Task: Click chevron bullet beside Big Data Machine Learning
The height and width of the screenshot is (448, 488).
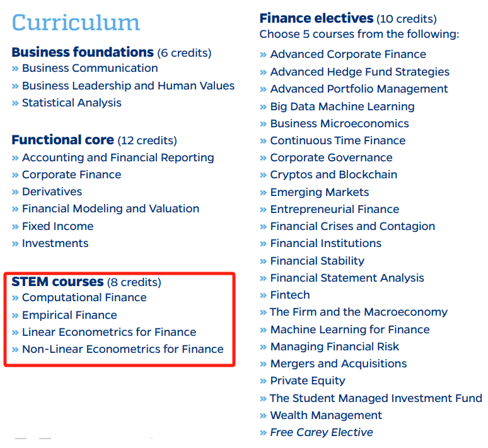Action: coord(264,107)
